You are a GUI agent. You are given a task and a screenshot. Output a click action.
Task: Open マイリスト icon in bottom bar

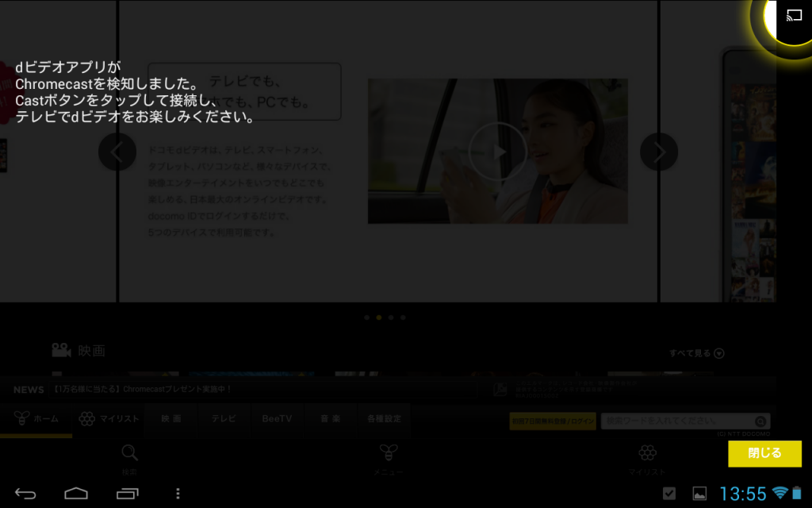coord(647,452)
